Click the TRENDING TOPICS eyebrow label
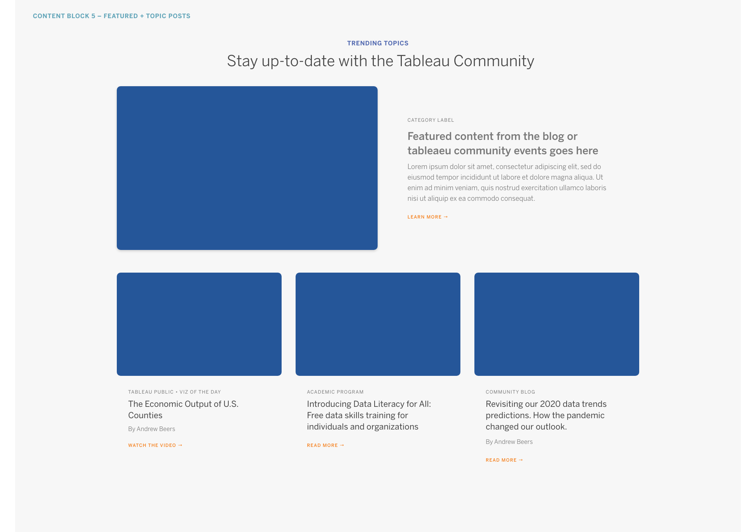 378,43
